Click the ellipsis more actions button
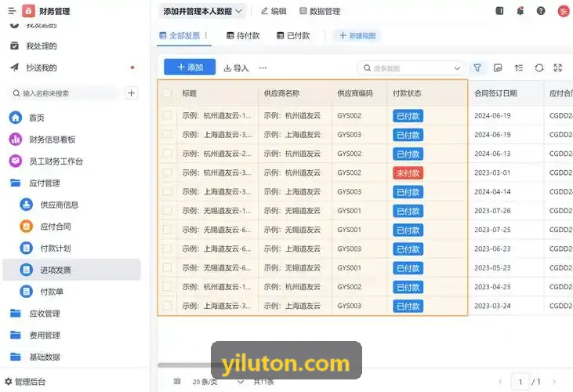573x392 pixels. point(263,67)
